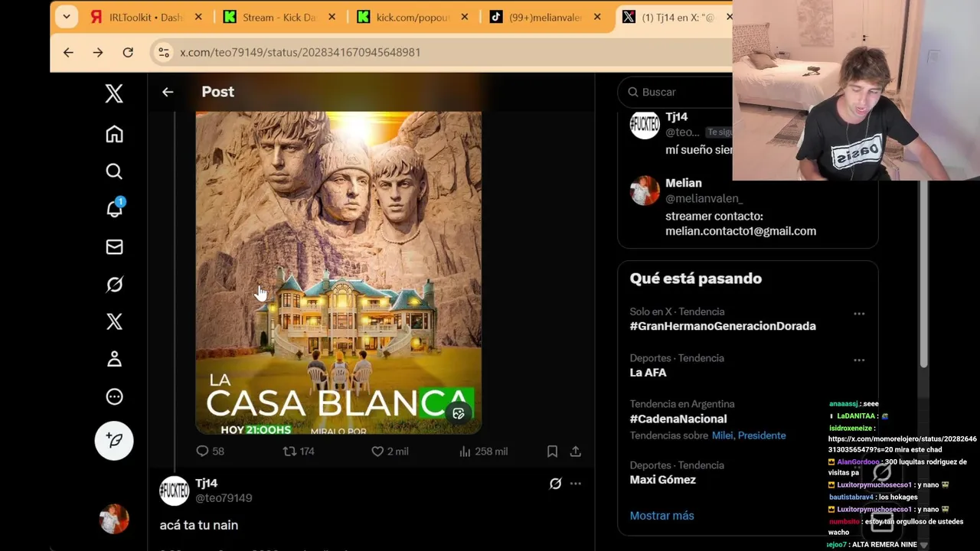Close the TikTok melianvalen tab
Screen dimensions: 980x551
click(598, 17)
